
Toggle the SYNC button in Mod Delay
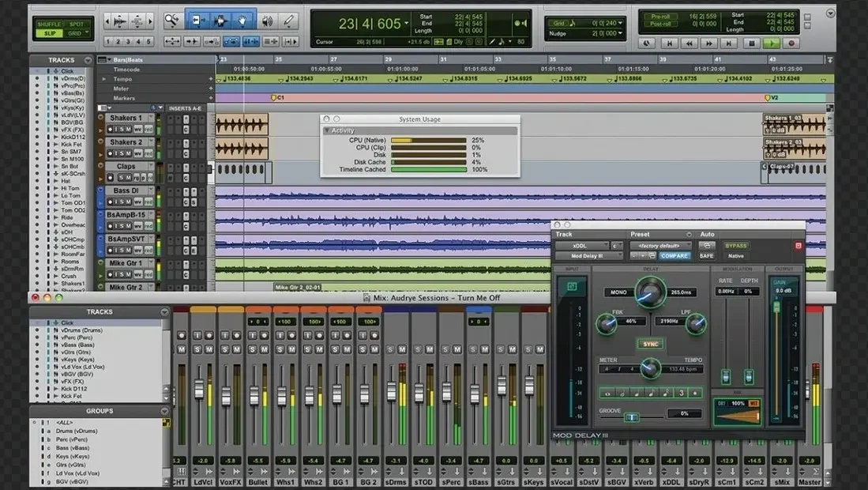click(650, 345)
